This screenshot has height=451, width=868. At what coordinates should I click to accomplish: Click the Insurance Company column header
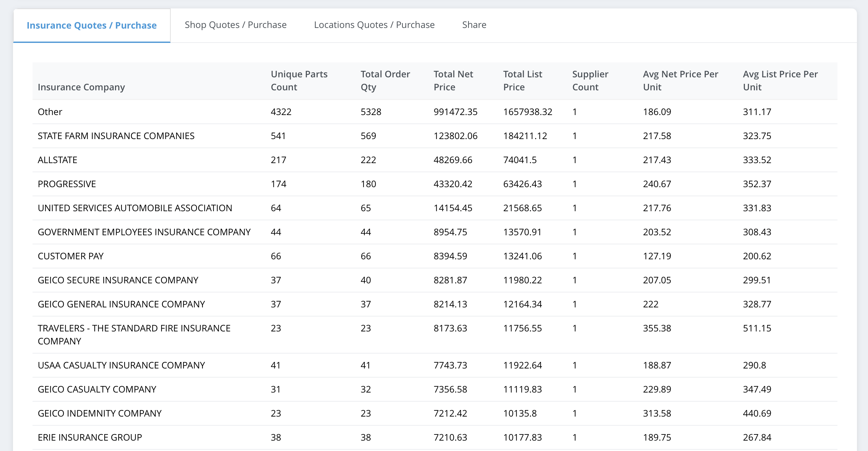tap(81, 87)
